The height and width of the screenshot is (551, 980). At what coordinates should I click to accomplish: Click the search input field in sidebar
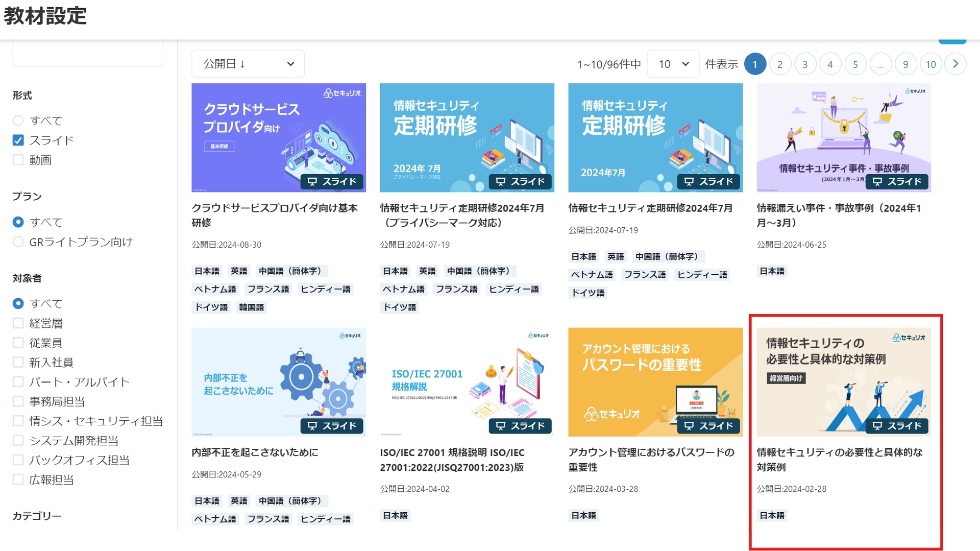tap(88, 53)
